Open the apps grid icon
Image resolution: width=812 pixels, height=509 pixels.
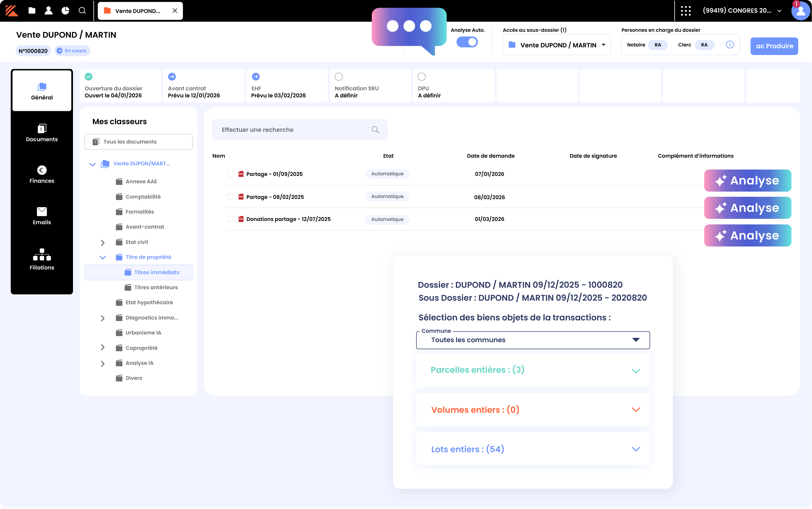(685, 11)
